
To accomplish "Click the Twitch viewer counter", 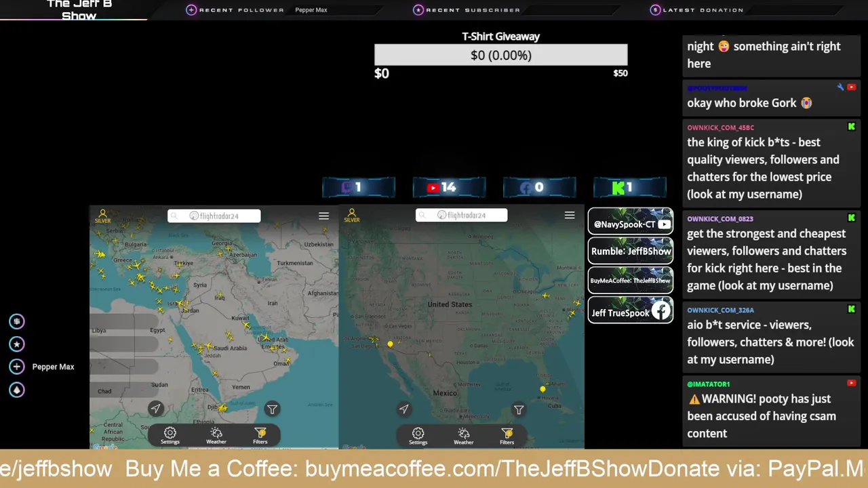I will point(359,187).
